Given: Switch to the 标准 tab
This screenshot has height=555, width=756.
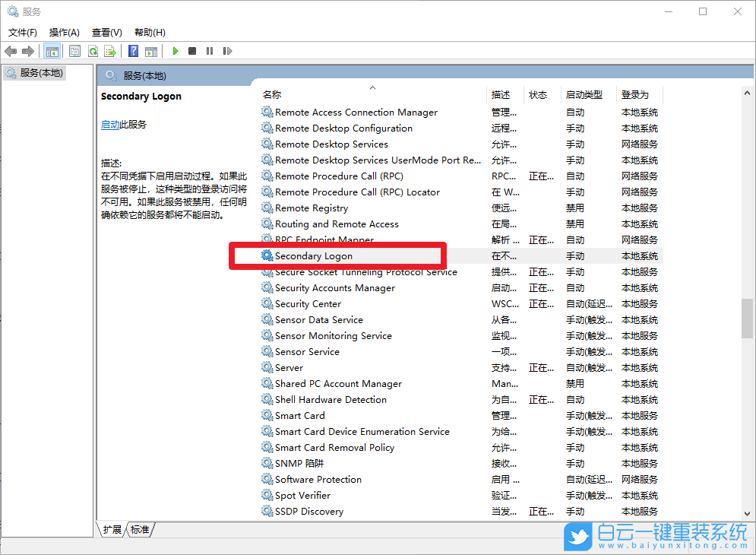Looking at the screenshot, I should click(x=139, y=531).
